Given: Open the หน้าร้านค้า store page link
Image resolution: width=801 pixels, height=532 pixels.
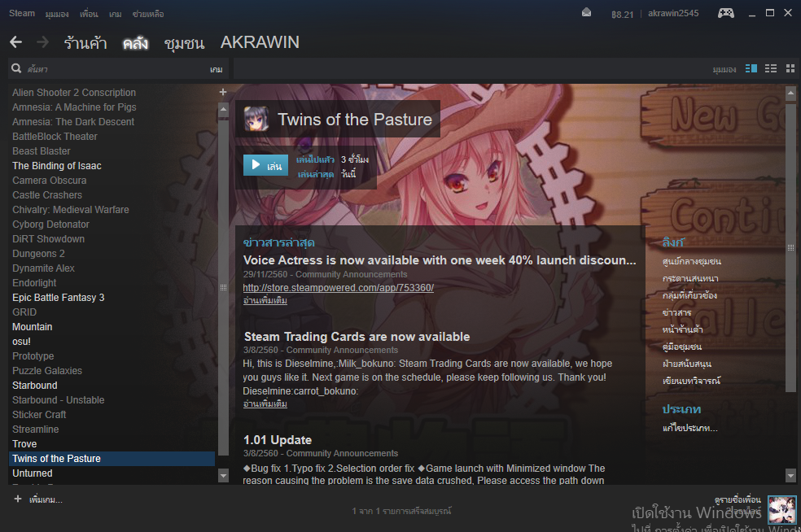Looking at the screenshot, I should [x=682, y=329].
